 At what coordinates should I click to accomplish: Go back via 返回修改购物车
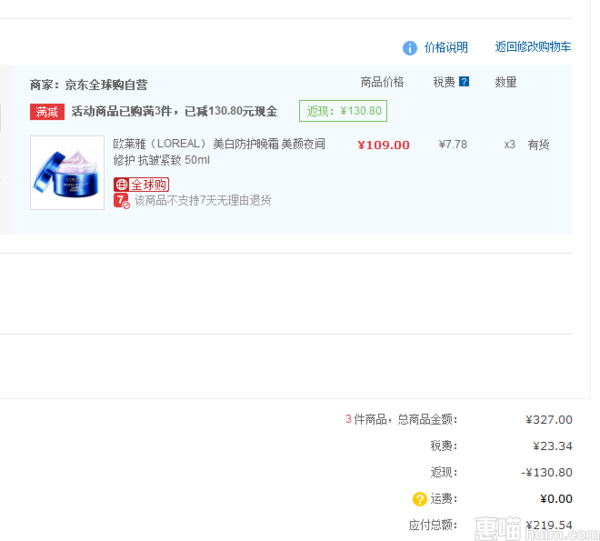533,47
